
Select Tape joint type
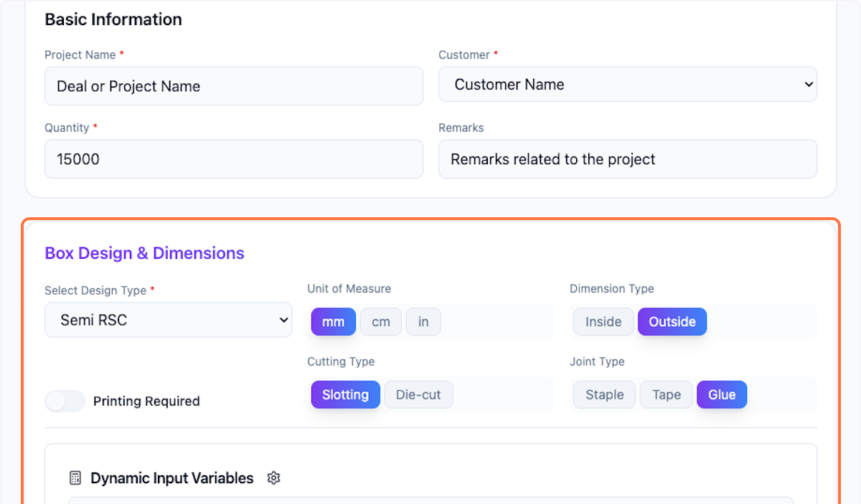[x=666, y=394]
